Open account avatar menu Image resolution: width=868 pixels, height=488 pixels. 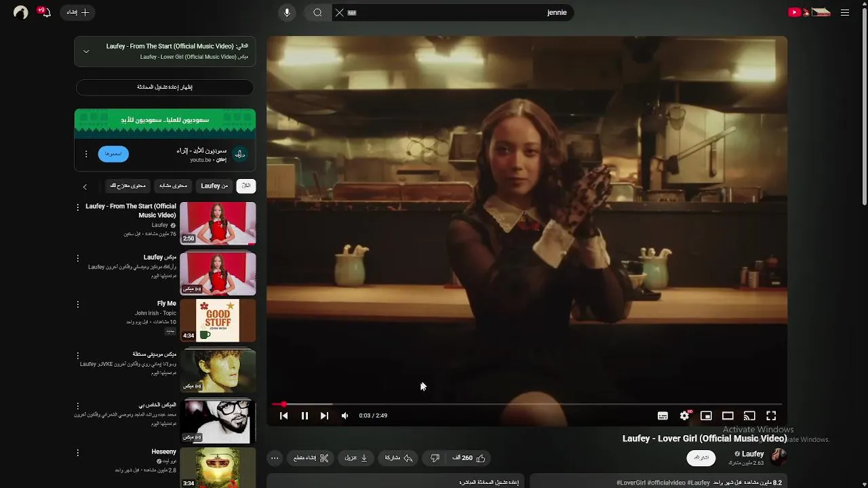click(21, 12)
